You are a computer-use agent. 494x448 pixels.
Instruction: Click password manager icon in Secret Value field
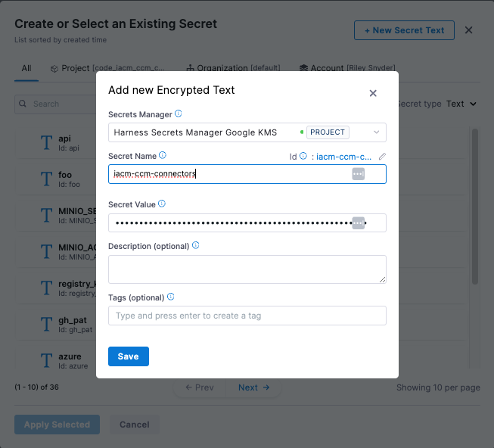(359, 222)
